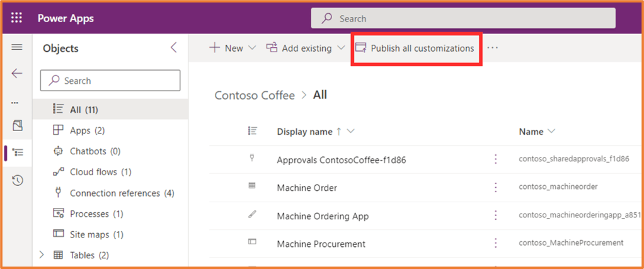Viewport: 644px width, 269px height.
Task: Toggle the hamburger navigation menu
Action: (17, 48)
